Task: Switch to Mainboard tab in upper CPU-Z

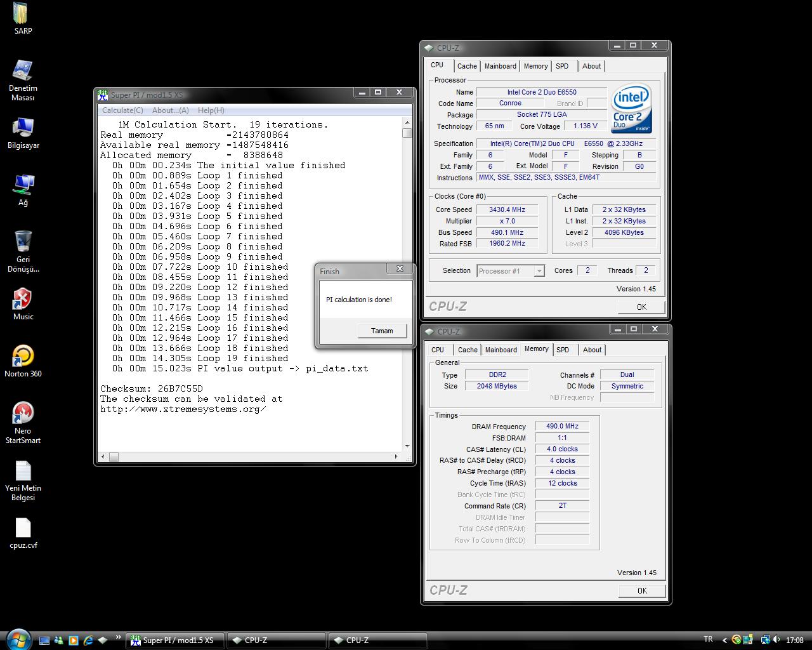Action: (501, 66)
